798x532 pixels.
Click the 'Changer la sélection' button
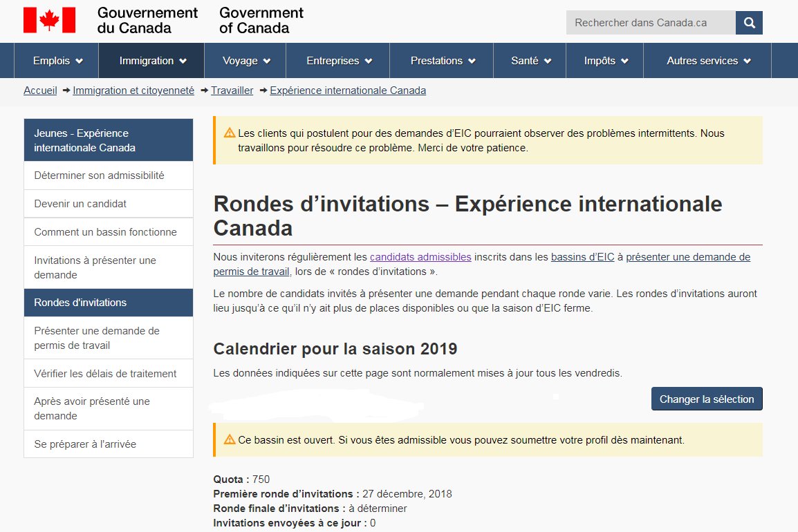(x=707, y=399)
